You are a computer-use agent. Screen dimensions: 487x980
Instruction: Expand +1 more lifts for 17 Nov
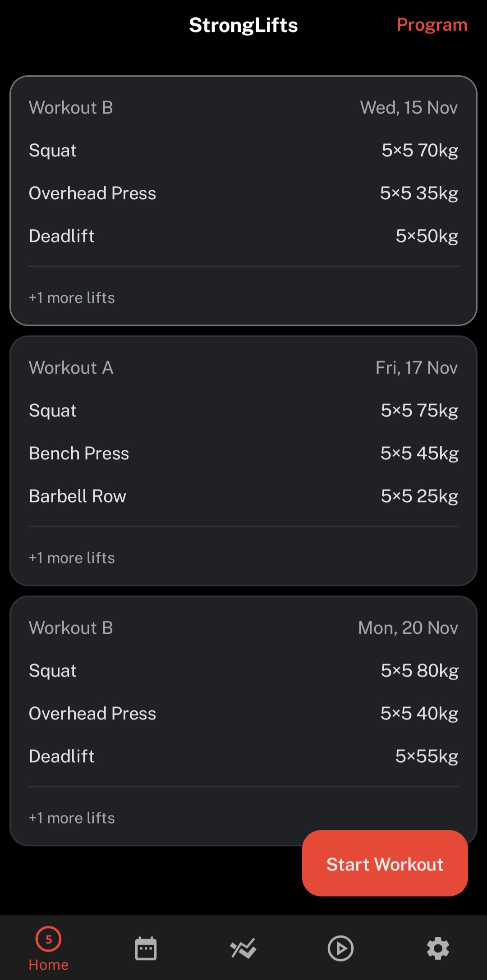pyautogui.click(x=72, y=558)
